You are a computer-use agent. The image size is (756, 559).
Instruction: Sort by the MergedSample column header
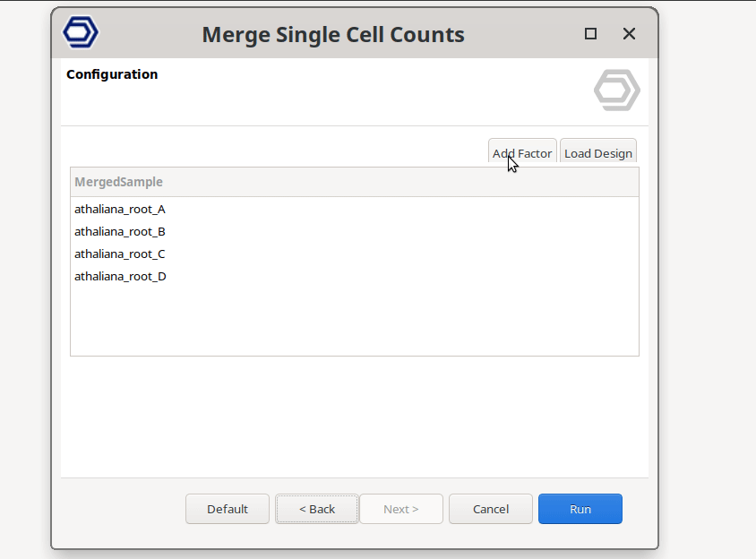pyautogui.click(x=119, y=182)
